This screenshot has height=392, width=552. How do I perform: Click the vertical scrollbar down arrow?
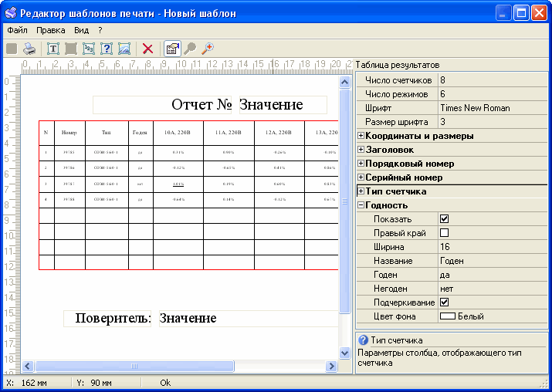pos(344,353)
